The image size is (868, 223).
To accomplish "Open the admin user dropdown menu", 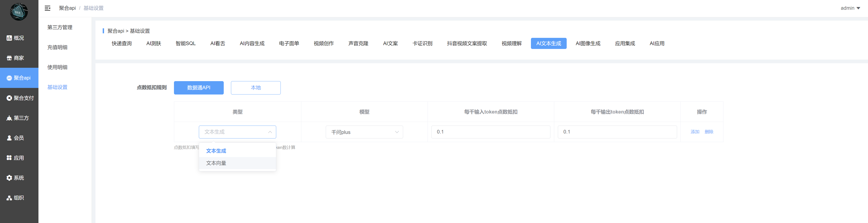I will click(x=850, y=8).
